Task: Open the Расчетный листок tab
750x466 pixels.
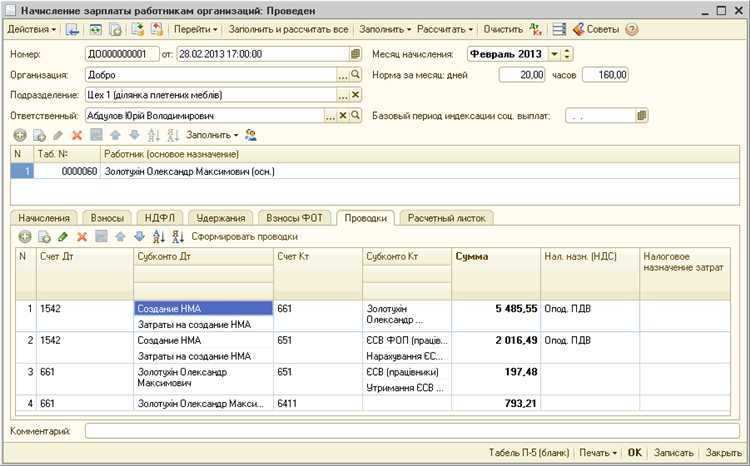Action: (447, 217)
